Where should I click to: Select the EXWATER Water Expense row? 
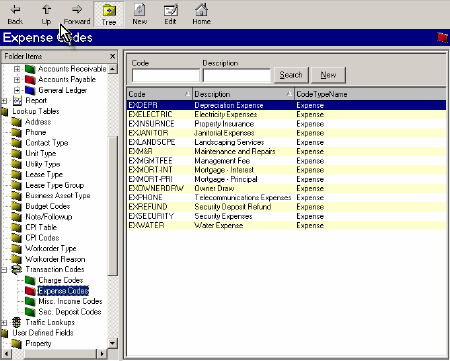click(287, 225)
